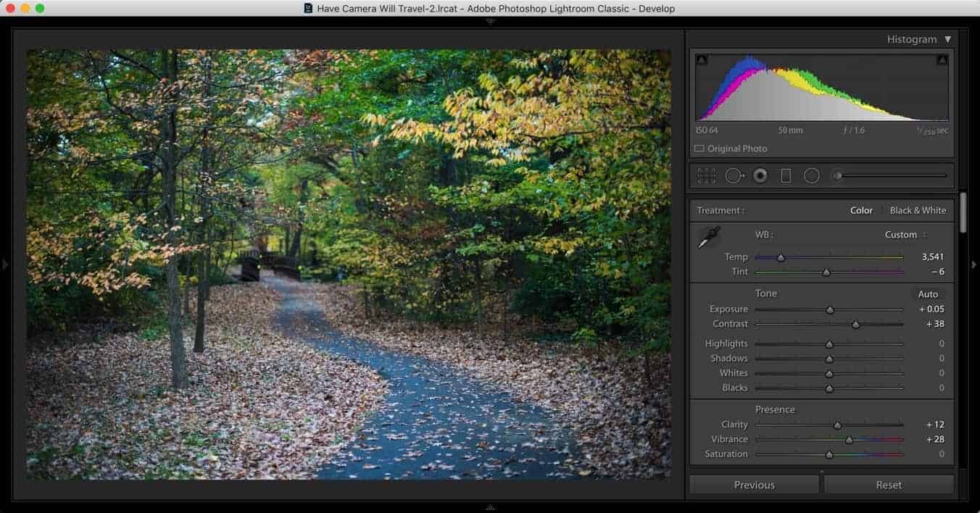The image size is (980, 513).
Task: Click the Reset button
Action: pyautogui.click(x=889, y=485)
